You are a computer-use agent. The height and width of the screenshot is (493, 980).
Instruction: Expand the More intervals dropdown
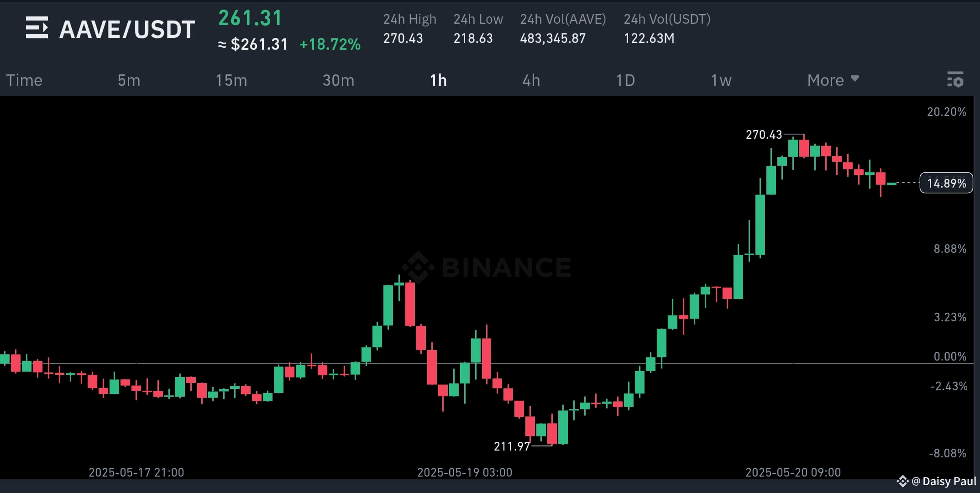pos(824,80)
